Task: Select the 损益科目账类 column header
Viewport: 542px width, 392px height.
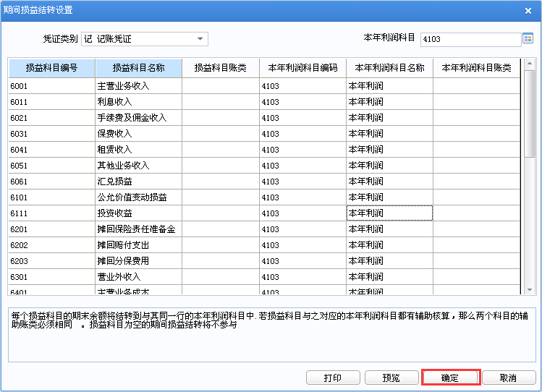Action: [221, 68]
